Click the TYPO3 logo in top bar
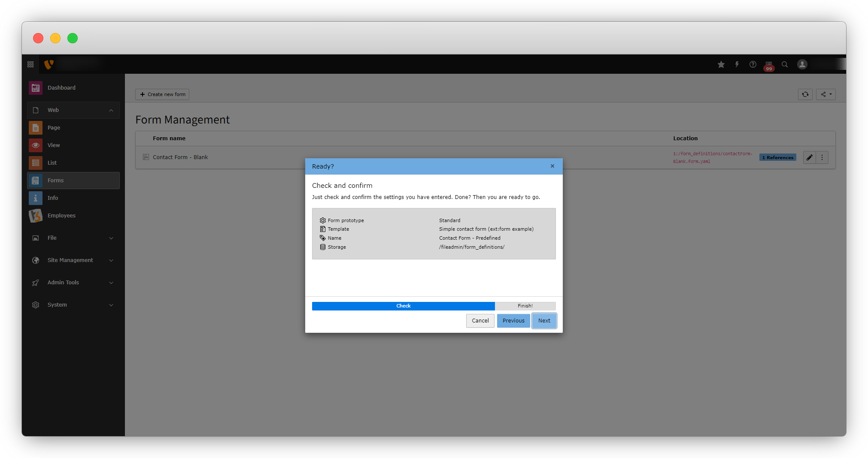Viewport: 868px width, 458px height. [49, 64]
